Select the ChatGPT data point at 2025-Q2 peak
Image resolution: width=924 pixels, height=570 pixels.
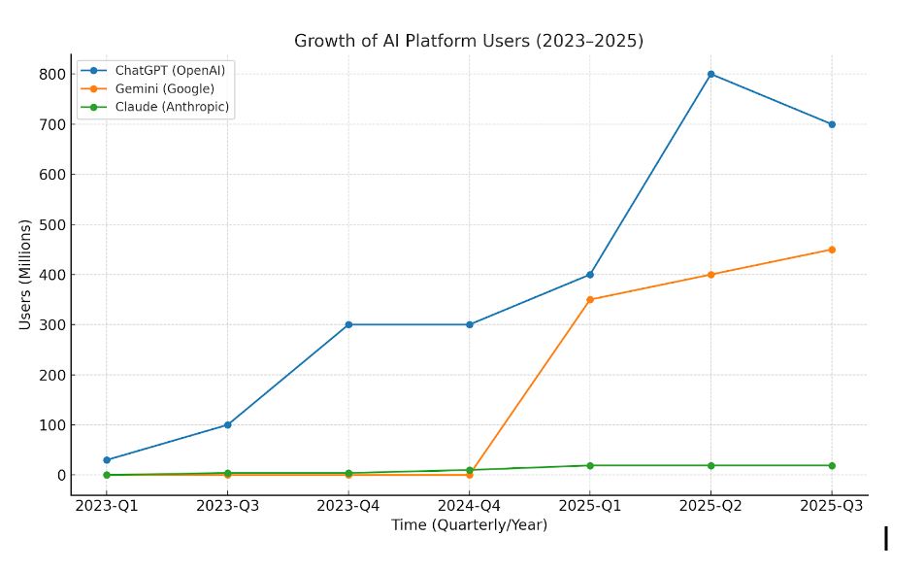tap(710, 74)
